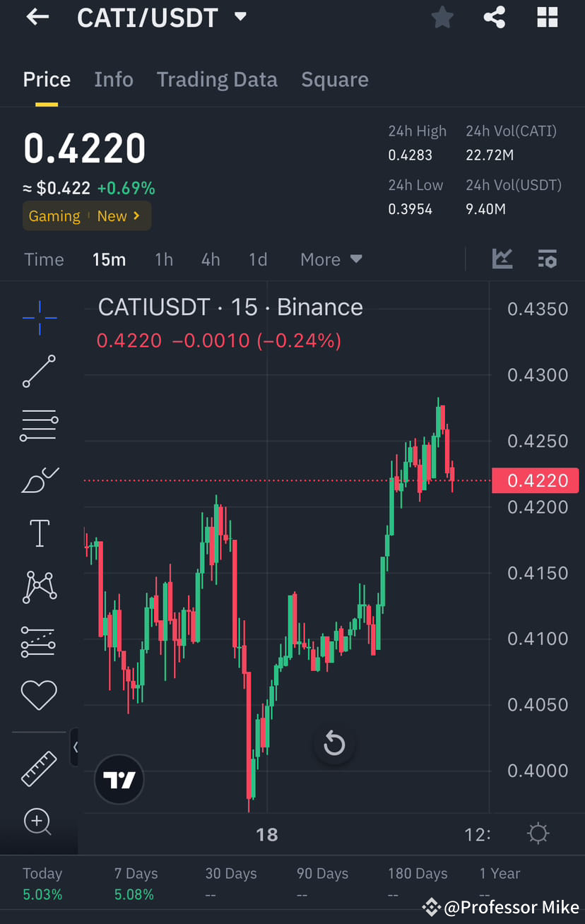Open the CATI/USDT pair selector dropdown
This screenshot has width=585, height=924.
tap(240, 16)
